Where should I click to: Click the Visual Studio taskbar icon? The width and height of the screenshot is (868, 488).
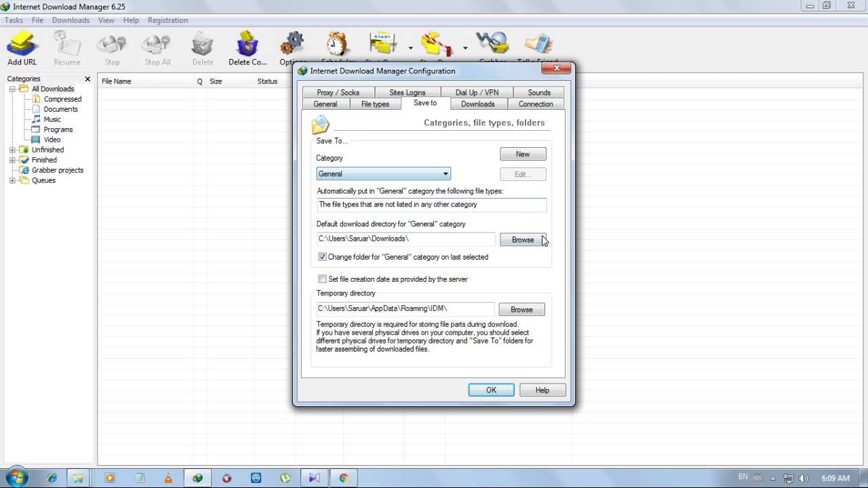click(315, 478)
